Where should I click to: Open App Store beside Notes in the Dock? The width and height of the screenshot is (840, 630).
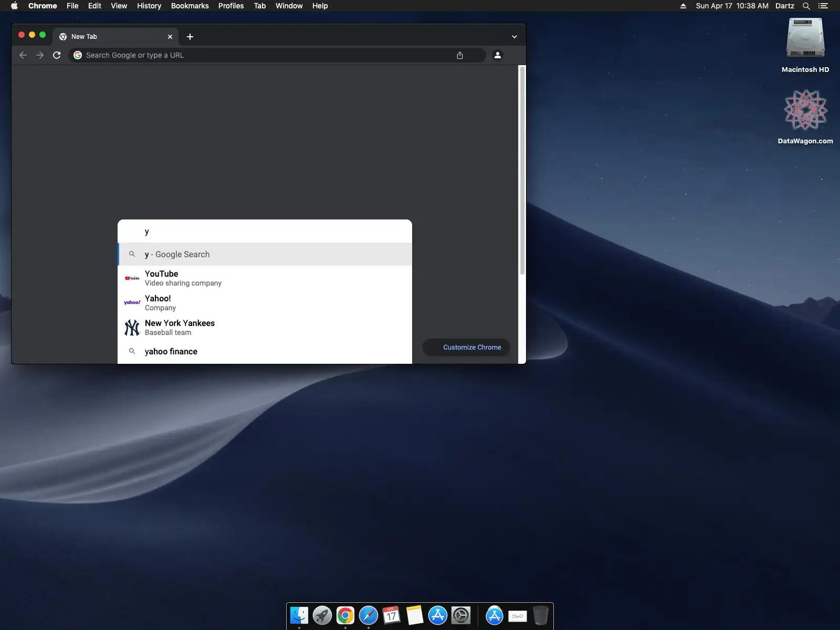pos(438,615)
